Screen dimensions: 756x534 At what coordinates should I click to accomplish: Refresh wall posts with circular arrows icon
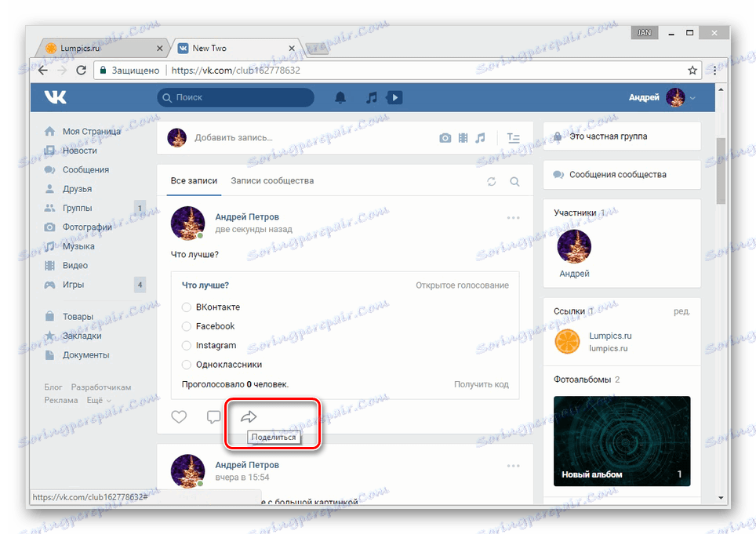pyautogui.click(x=491, y=182)
